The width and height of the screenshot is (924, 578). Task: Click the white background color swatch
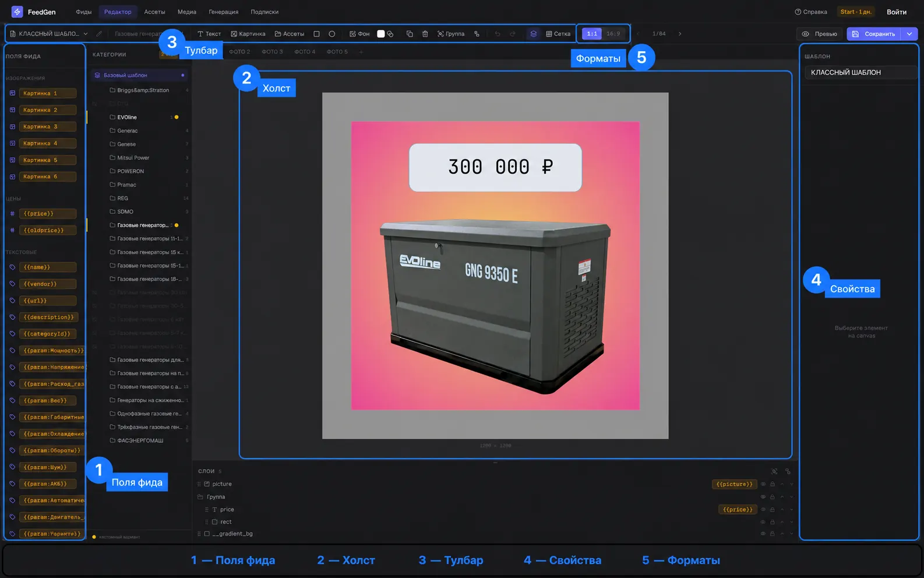381,34
